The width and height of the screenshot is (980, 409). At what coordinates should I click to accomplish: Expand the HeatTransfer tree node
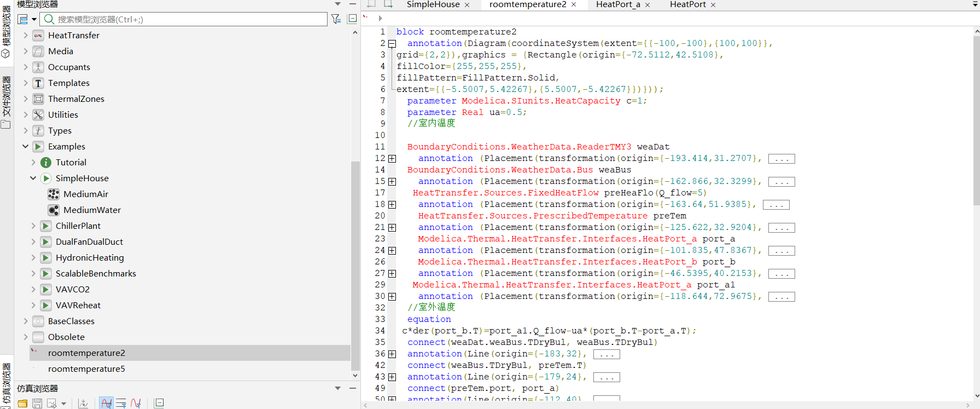coord(26,36)
